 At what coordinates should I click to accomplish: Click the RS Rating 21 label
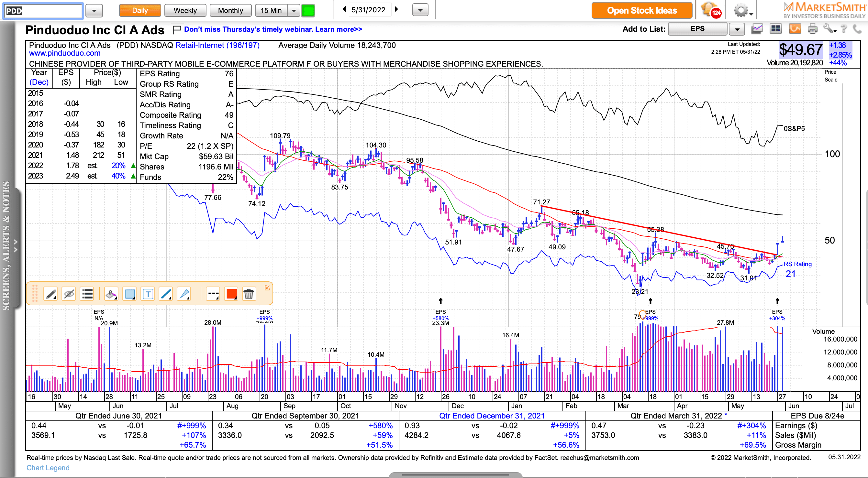coord(797,269)
